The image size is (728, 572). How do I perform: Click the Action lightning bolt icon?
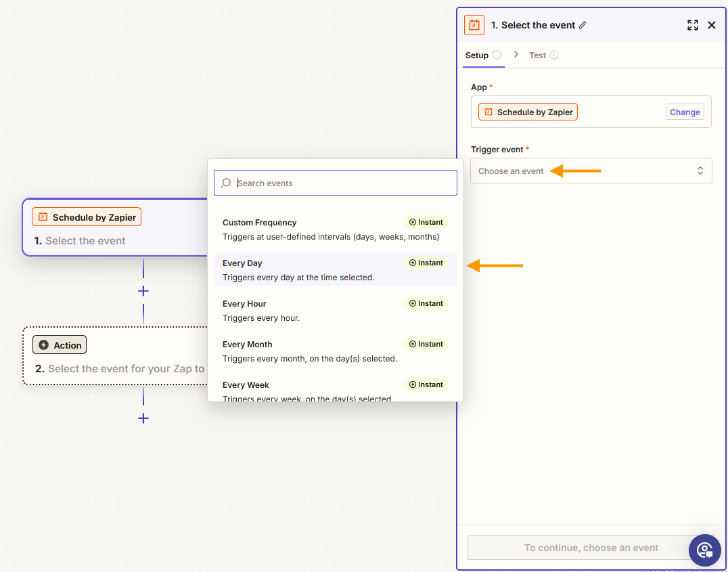click(x=44, y=345)
